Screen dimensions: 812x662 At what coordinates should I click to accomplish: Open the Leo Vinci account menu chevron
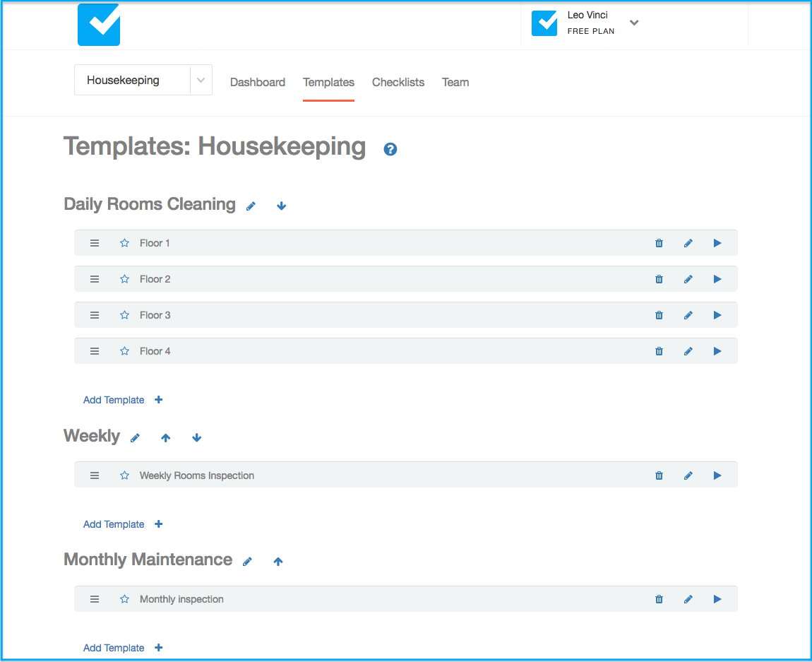click(x=634, y=23)
